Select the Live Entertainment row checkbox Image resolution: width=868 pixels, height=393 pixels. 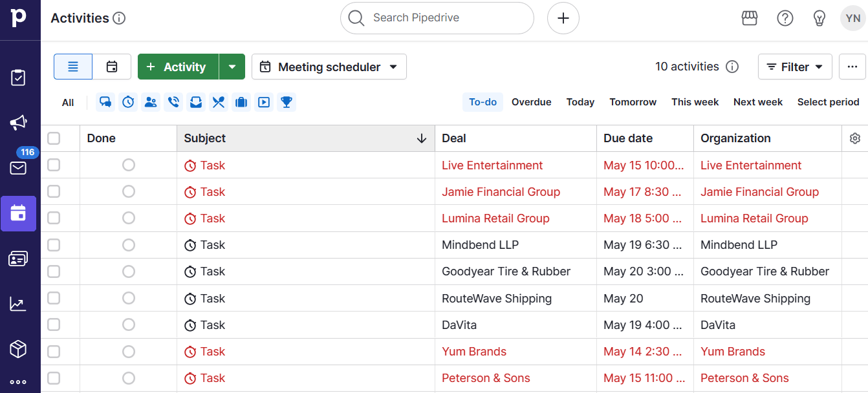54,165
